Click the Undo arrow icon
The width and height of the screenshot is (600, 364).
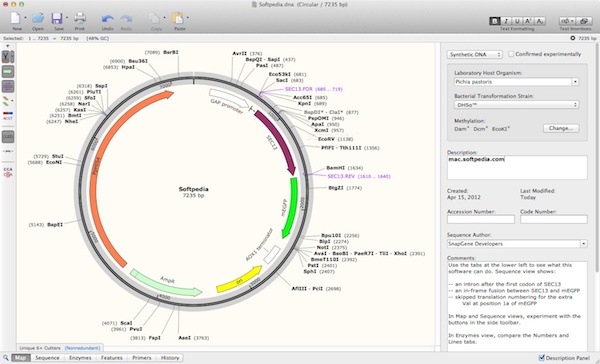click(108, 18)
